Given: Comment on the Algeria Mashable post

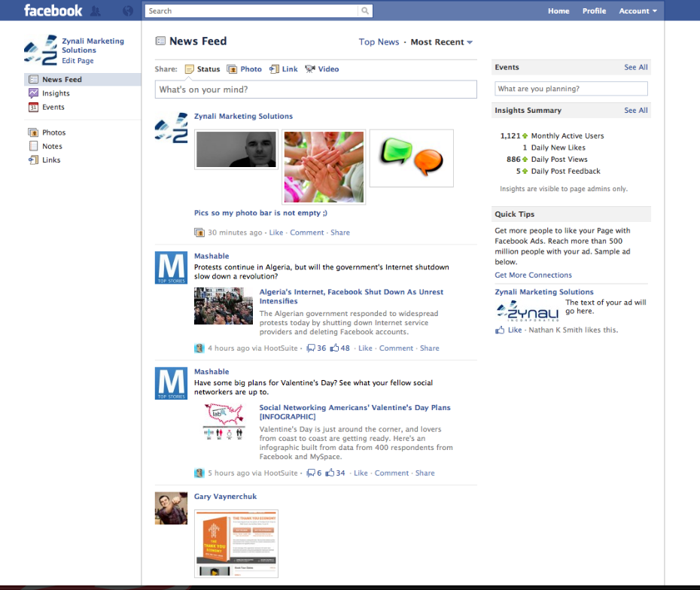Looking at the screenshot, I should point(396,348).
